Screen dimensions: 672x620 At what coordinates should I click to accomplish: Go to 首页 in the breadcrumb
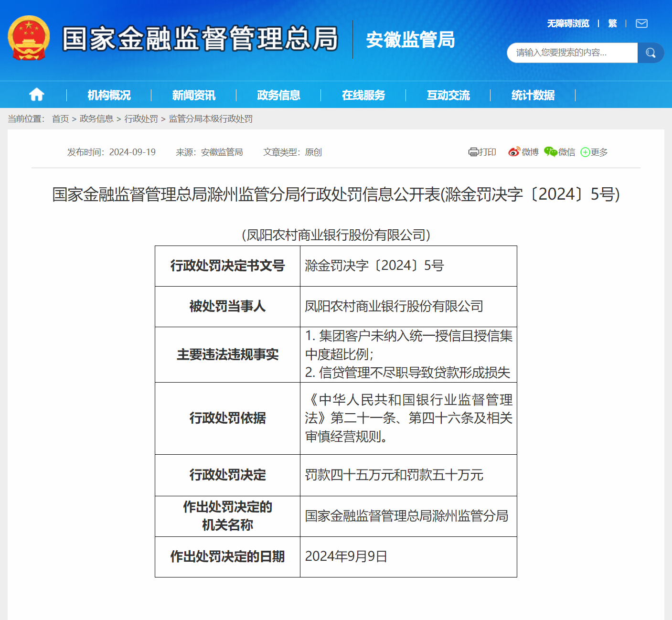pyautogui.click(x=60, y=118)
